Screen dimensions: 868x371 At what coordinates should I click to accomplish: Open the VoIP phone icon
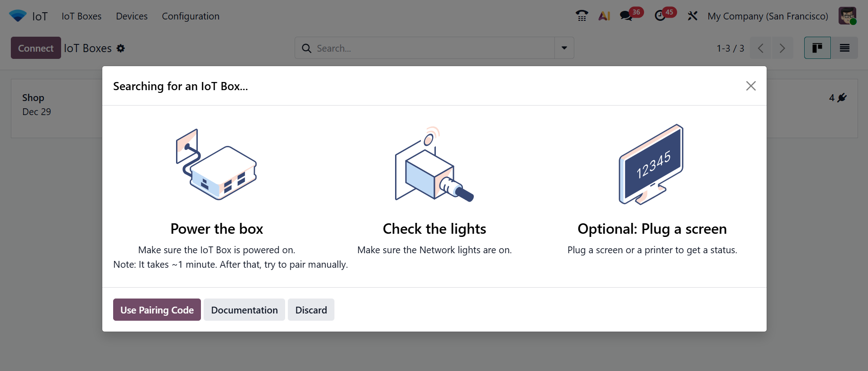(582, 16)
